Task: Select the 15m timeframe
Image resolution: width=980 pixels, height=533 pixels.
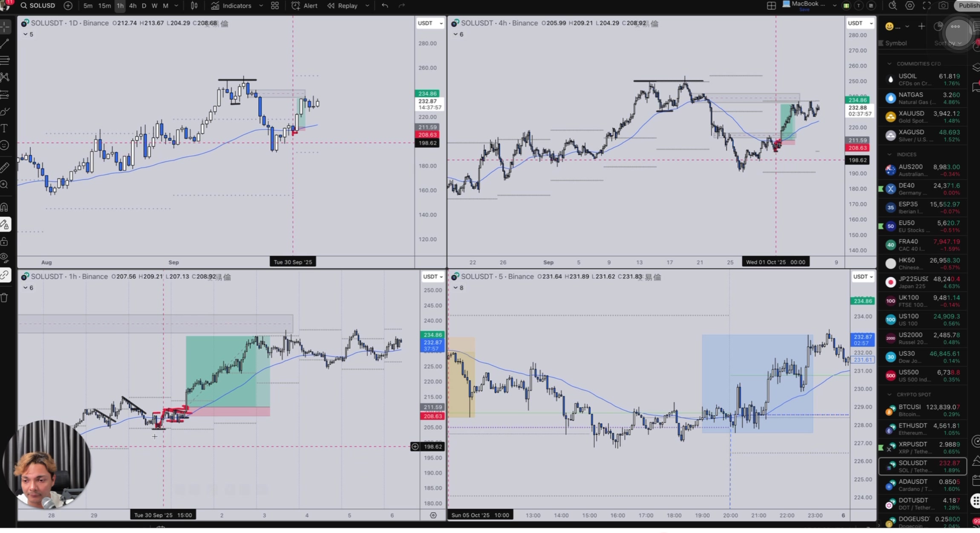Action: pyautogui.click(x=104, y=6)
